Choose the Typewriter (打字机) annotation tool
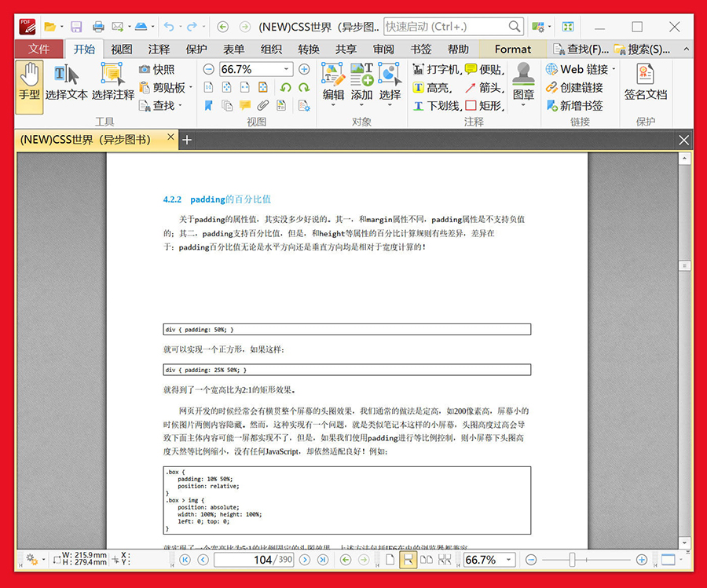707x588 pixels. point(436,69)
